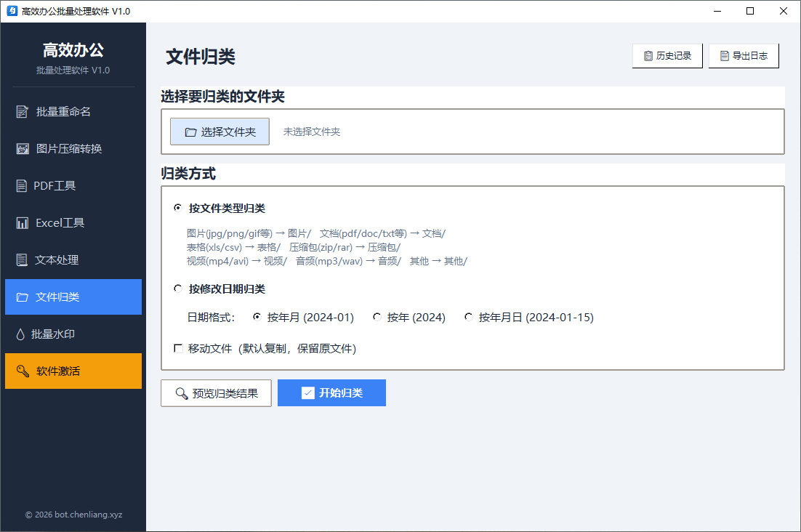Viewport: 801px width, 532px height.
Task: Open 历史记录 history
Action: 667,56
